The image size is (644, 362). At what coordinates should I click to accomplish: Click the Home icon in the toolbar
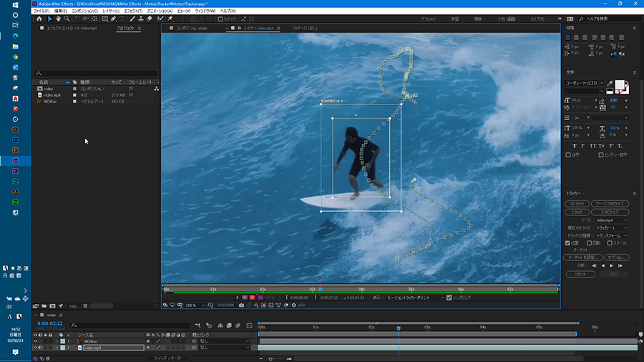(39, 19)
